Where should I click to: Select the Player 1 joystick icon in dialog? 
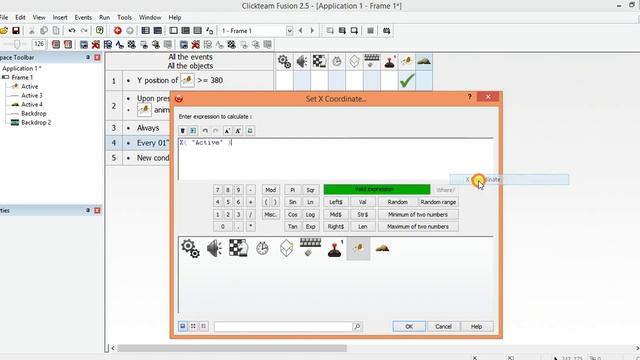point(335,248)
